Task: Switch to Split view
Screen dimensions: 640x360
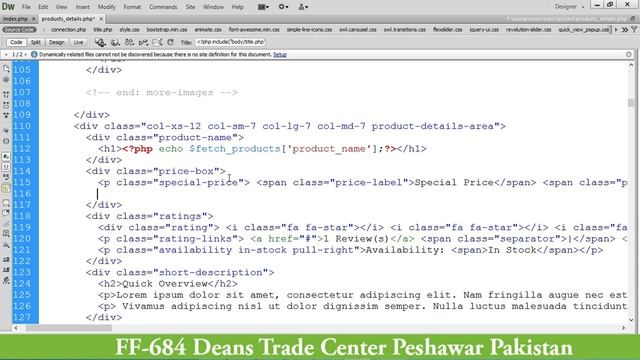Action: coord(36,42)
